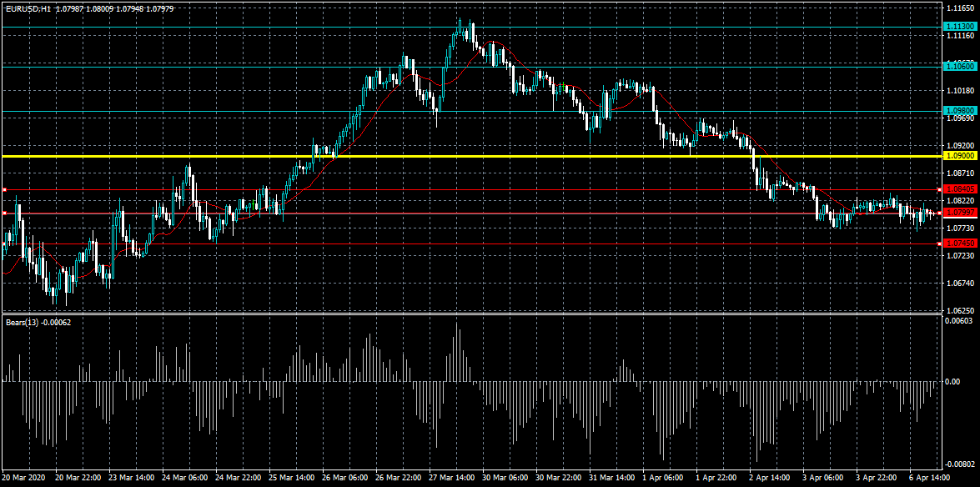Image resolution: width=980 pixels, height=487 pixels.
Task: Click the 1.08220 value on the price scale
Action: (x=960, y=201)
